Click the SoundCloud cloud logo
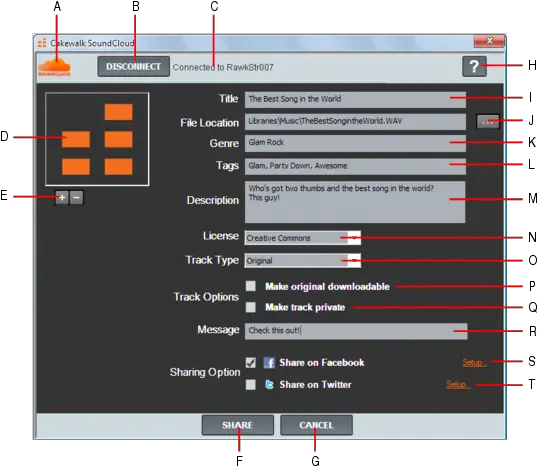Viewport: 537px width, 466px height. coord(54,67)
